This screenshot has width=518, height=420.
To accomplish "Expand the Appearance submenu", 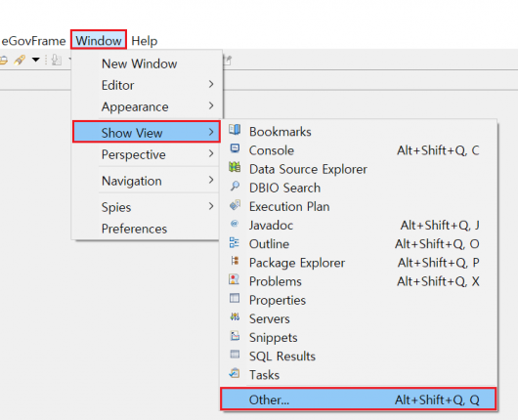I will click(x=146, y=106).
